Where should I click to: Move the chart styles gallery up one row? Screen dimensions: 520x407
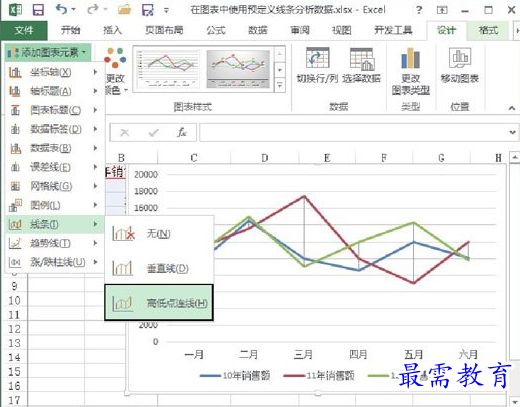tap(280, 54)
